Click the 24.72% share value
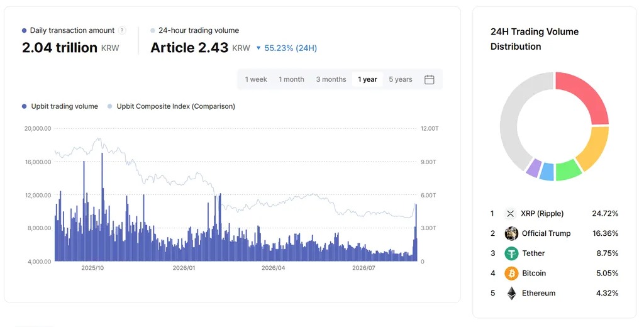 605,214
